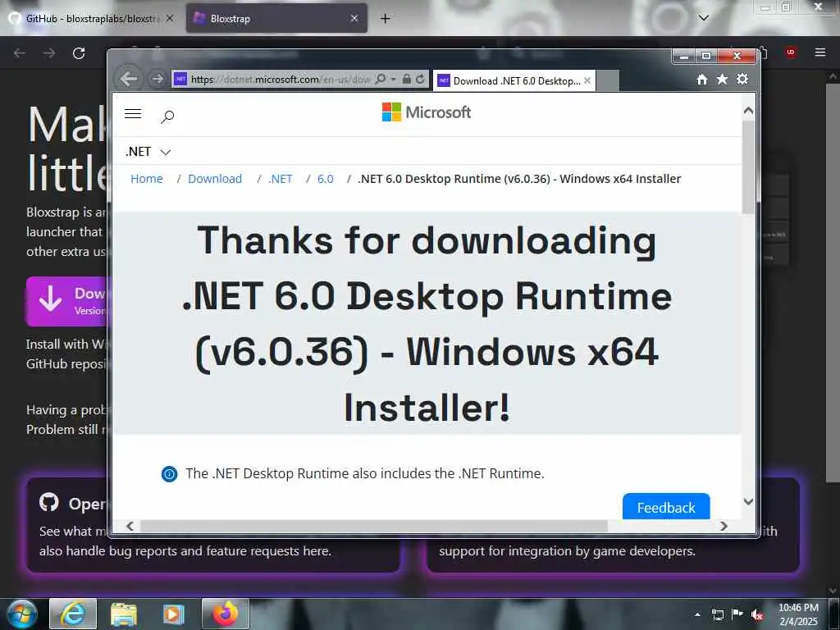Go to the .NET breadcrumb link
This screenshot has height=630, width=840.
[281, 179]
